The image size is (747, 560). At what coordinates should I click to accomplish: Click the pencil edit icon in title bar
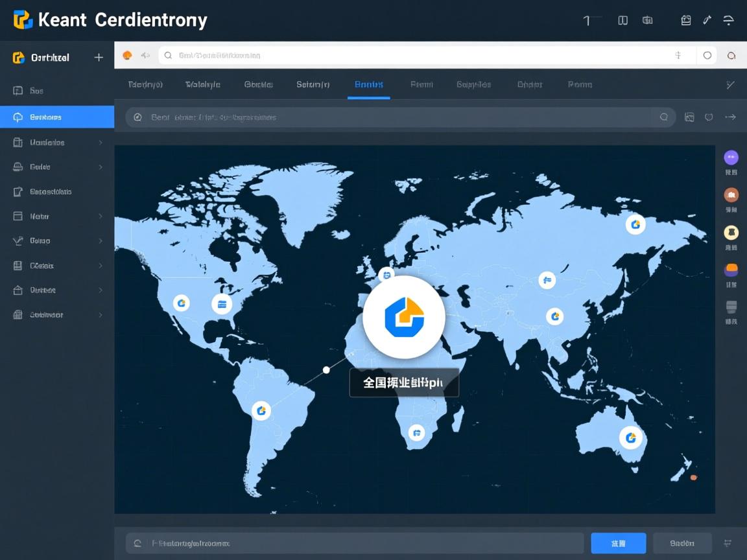(707, 20)
